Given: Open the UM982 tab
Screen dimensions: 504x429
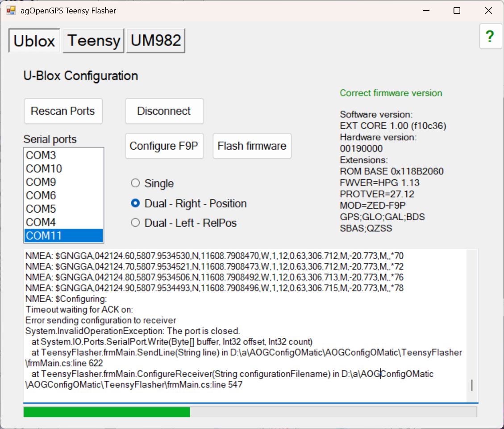Looking at the screenshot, I should point(155,41).
